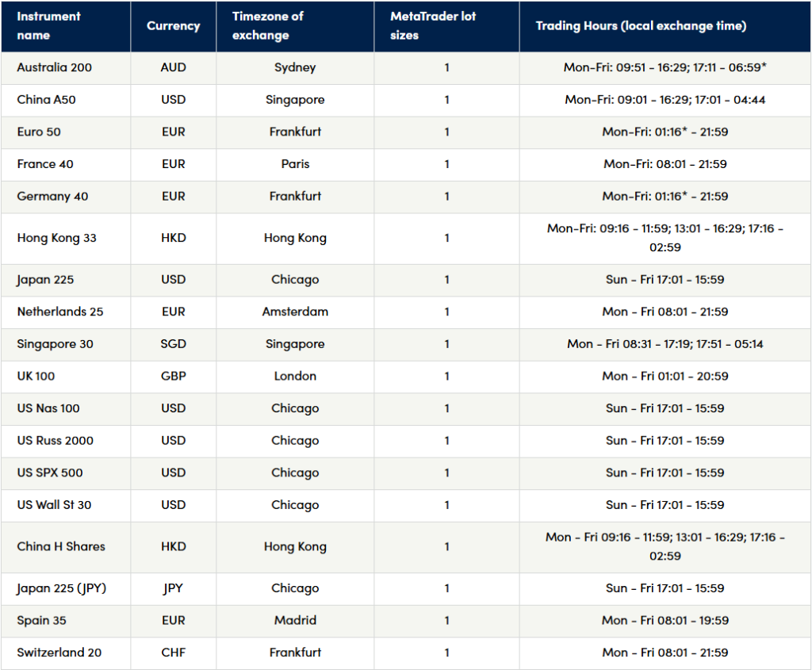
Task: Click Spain 35 trading hours cell
Action: (665, 620)
